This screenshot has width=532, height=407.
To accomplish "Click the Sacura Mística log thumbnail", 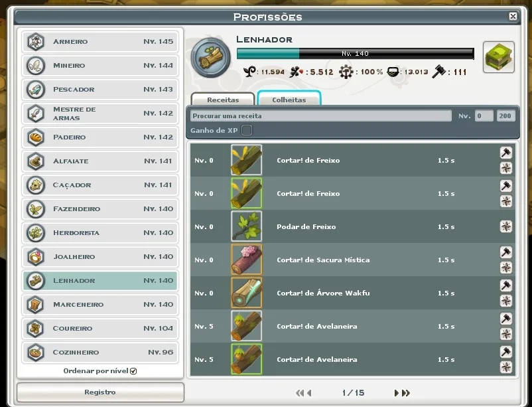I will tap(246, 260).
